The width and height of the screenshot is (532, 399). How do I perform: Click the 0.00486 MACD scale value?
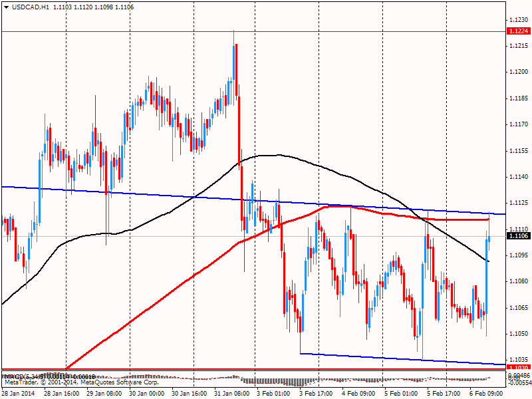[520, 374]
